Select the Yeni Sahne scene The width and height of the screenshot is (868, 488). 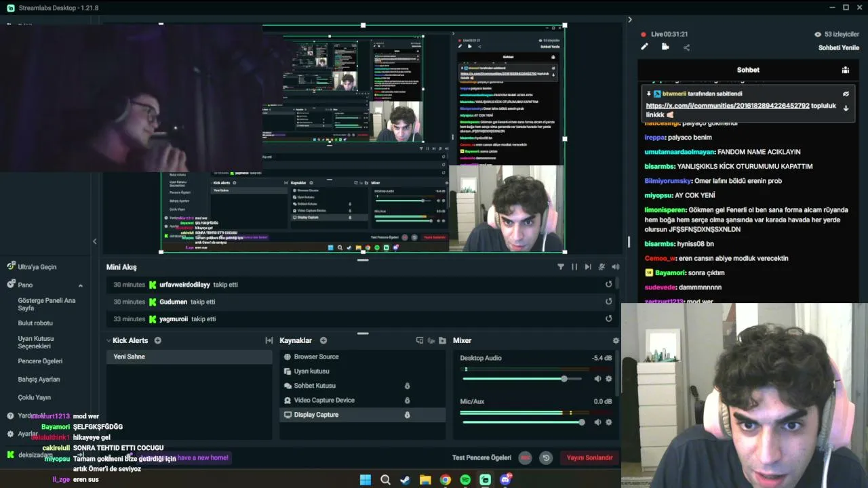(x=189, y=357)
